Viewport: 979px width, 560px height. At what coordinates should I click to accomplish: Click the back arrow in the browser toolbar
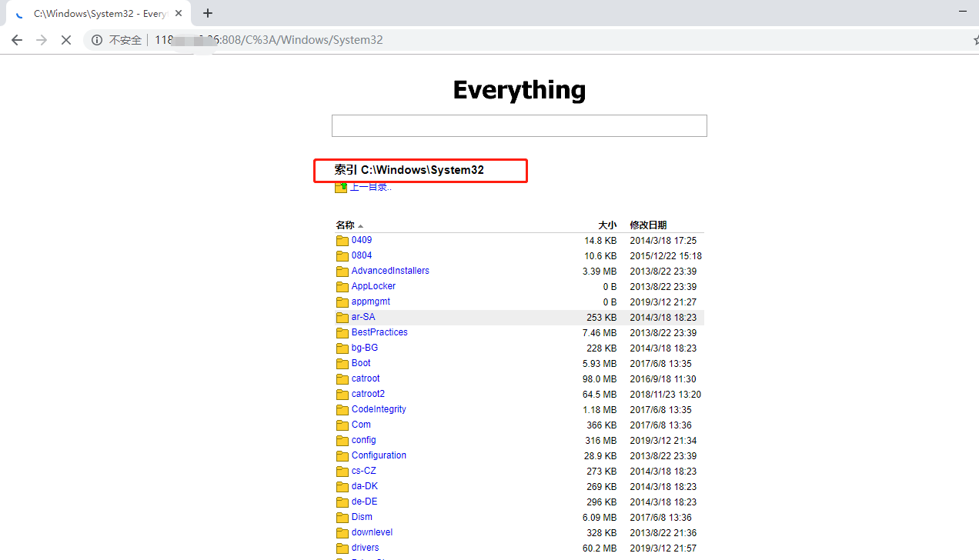[17, 40]
